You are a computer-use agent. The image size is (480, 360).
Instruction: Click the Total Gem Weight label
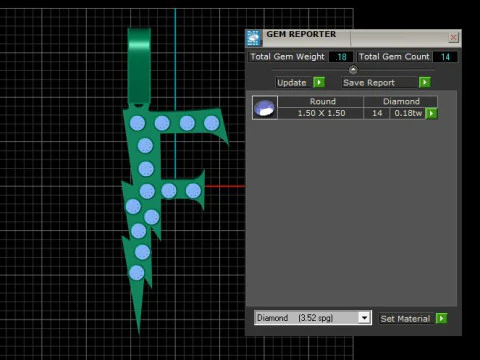[287, 57]
